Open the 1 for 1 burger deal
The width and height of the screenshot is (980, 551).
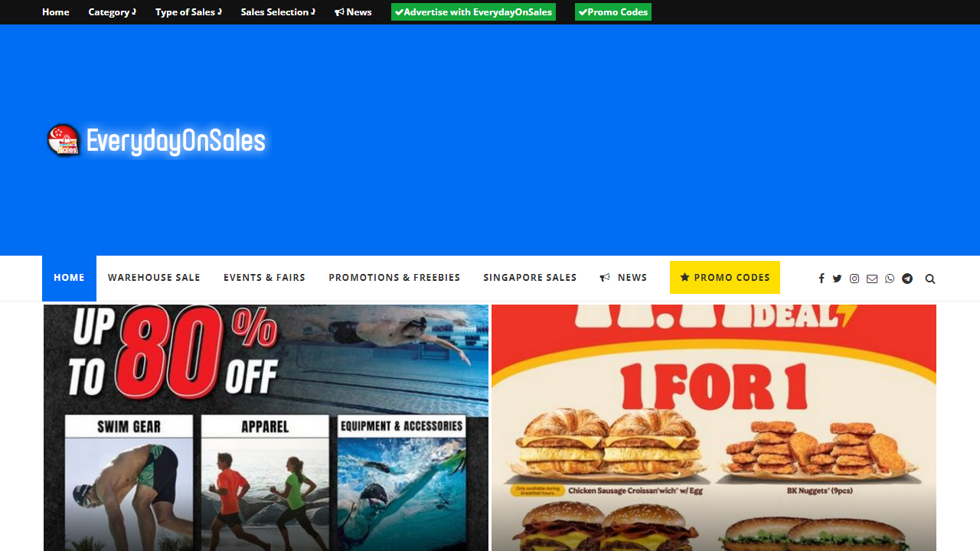[x=714, y=428]
